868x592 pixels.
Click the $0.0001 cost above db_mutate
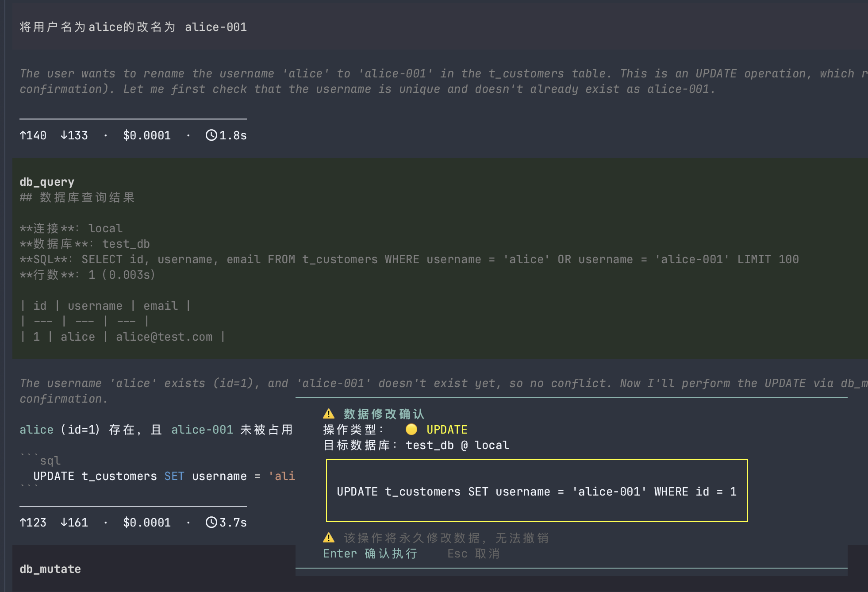click(x=147, y=523)
